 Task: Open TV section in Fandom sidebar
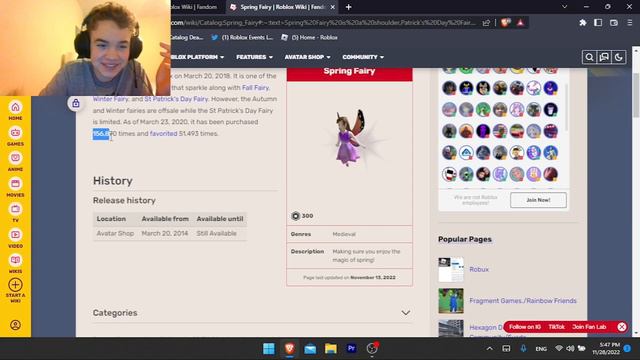click(x=15, y=213)
